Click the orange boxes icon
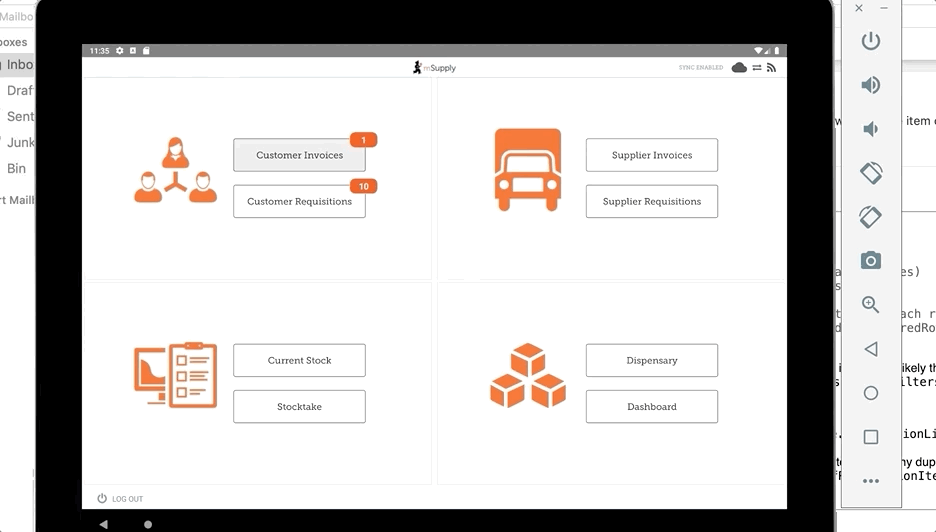Screen dimensions: 936x532 pos(528,375)
